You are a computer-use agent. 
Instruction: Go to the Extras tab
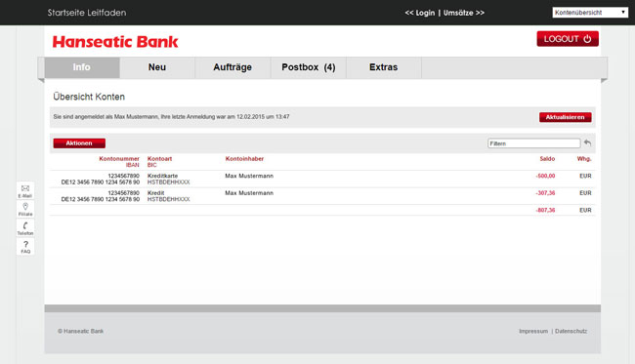pyautogui.click(x=384, y=67)
